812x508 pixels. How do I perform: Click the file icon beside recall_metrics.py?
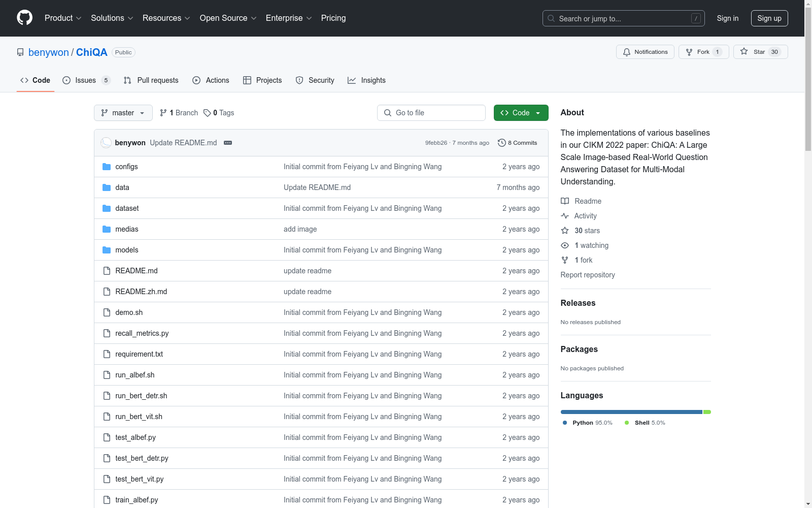(x=107, y=333)
